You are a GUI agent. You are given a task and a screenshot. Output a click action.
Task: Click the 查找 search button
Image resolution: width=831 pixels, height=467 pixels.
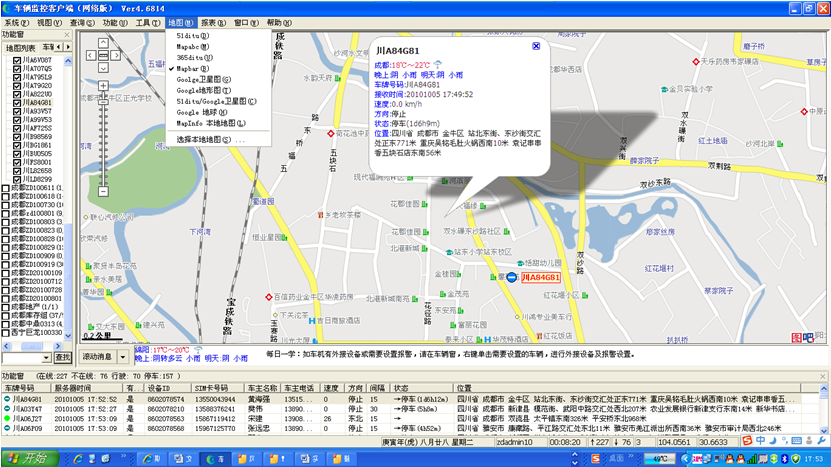(62, 357)
